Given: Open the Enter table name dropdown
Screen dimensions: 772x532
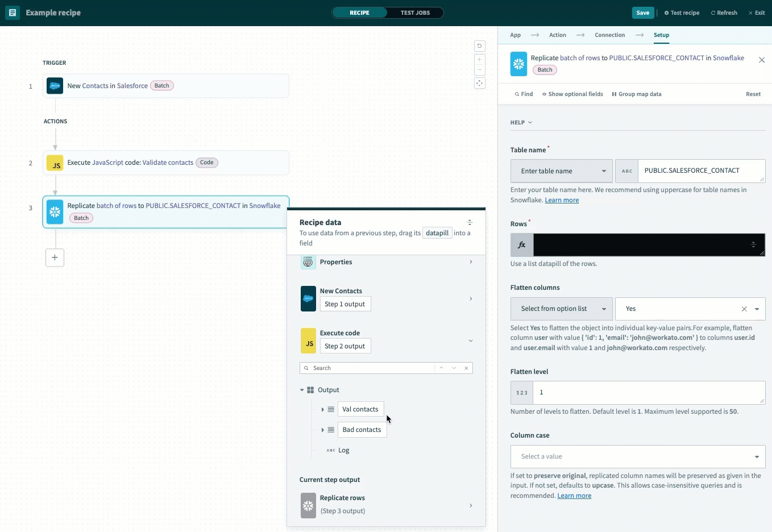Looking at the screenshot, I should coord(561,171).
